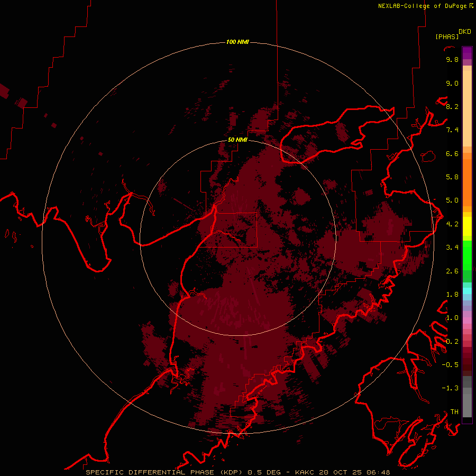Click the 0.2 legend value
This screenshot has height=476, width=476.
(x=452, y=342)
